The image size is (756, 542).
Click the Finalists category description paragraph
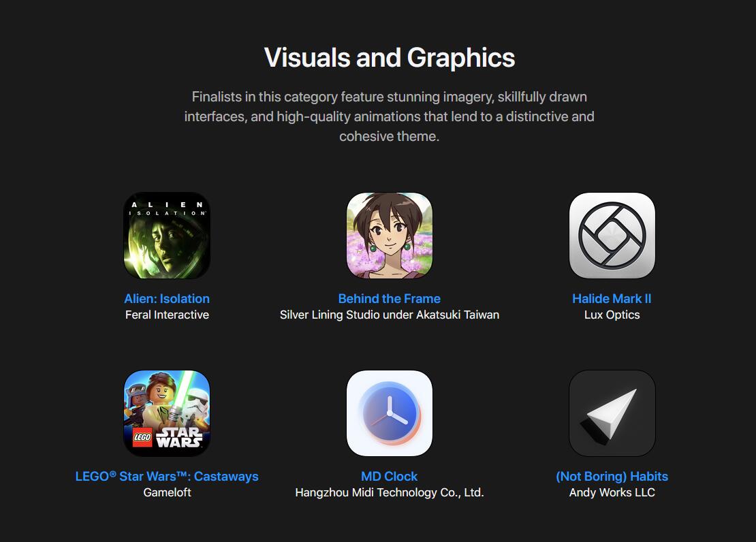[390, 116]
